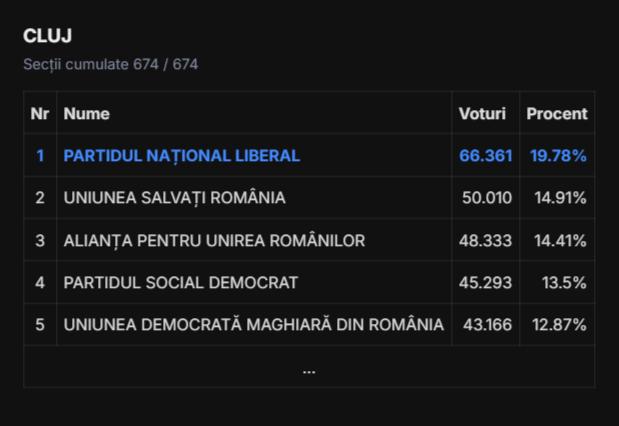Select UNIUNEA DEMOCRATĂ MAGHIARĂ DIN ROMÂNIA row
The width and height of the screenshot is (619, 426).
point(253,325)
